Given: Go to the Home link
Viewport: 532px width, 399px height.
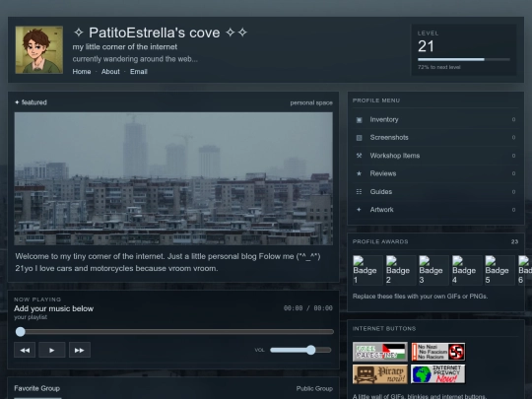Looking at the screenshot, I should pos(82,72).
